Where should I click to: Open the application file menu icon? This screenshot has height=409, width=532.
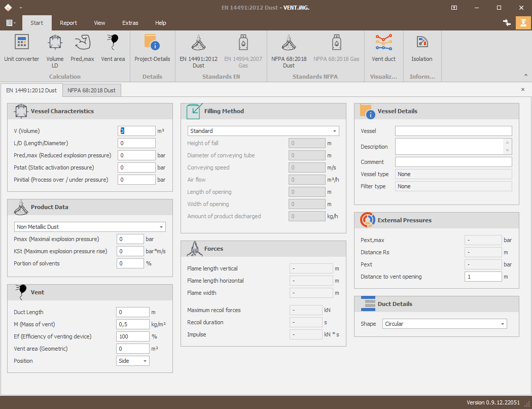11,23
